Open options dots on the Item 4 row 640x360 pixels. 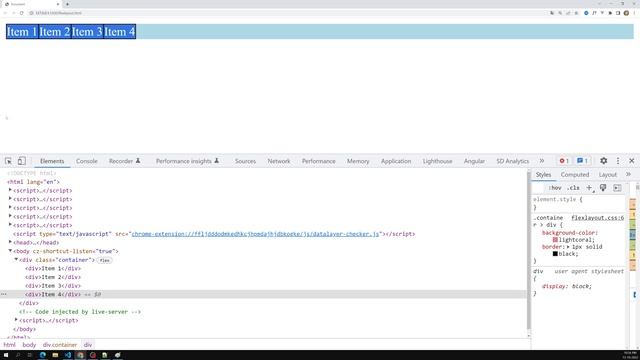(4, 294)
